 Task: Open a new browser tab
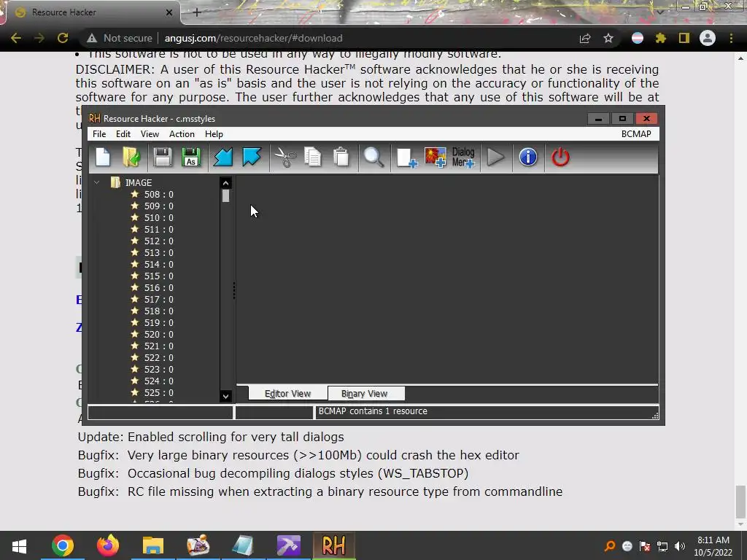click(x=197, y=12)
